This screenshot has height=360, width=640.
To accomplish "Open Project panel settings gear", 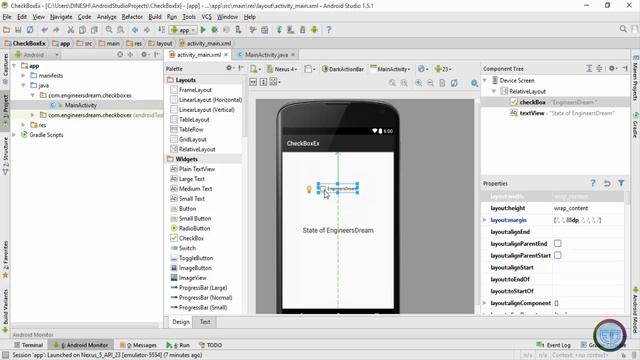I will click(x=144, y=54).
